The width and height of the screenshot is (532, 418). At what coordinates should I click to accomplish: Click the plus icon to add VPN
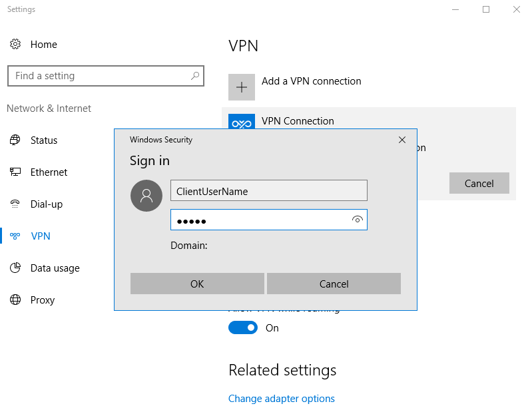click(242, 87)
